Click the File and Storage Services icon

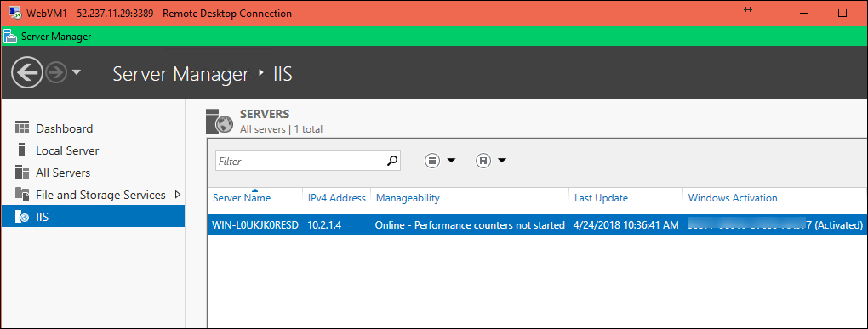click(22, 194)
